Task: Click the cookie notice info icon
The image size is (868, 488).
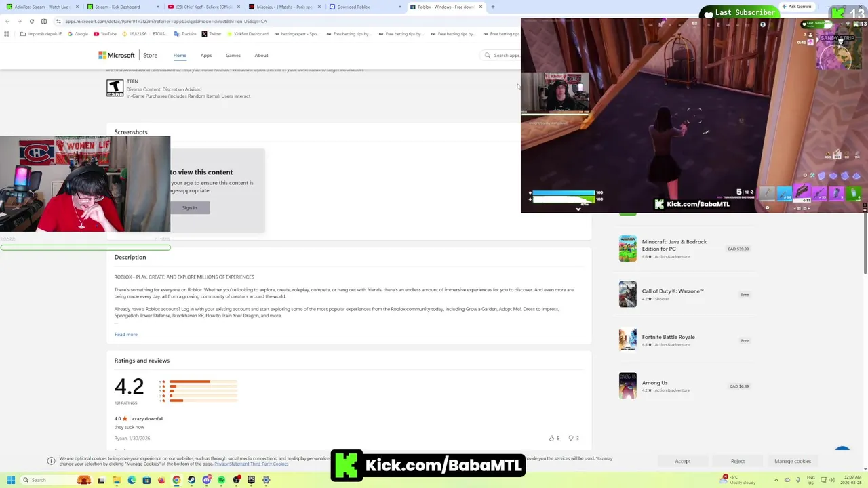Action: (51, 461)
